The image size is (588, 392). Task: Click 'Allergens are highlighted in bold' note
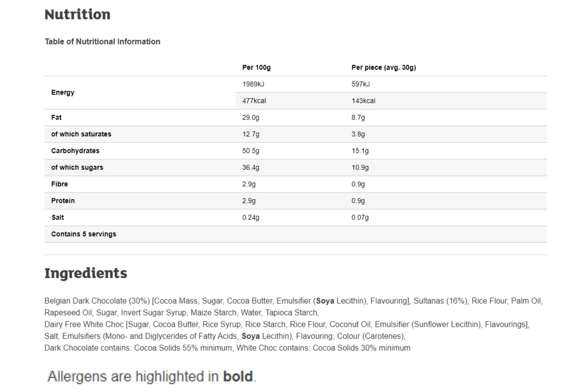tap(152, 377)
